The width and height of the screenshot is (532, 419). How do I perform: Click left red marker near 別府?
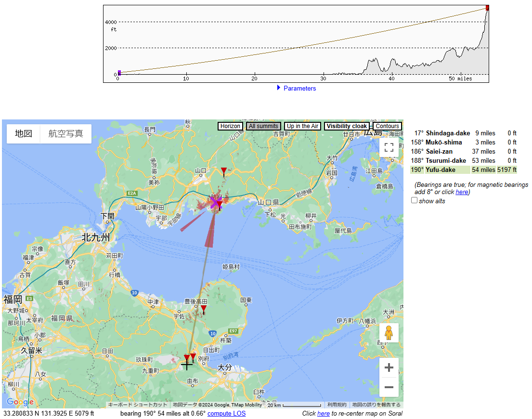[187, 358]
